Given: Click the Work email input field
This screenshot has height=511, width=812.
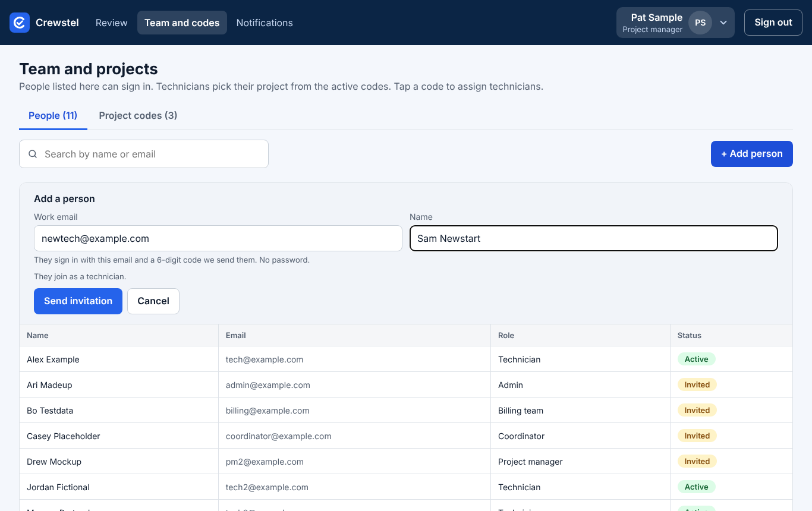Looking at the screenshot, I should pos(218,238).
